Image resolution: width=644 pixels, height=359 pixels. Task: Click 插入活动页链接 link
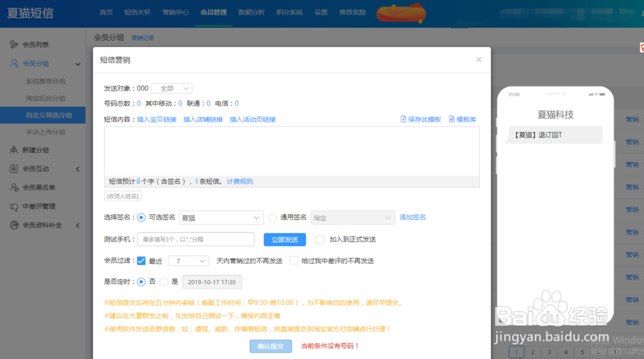click(252, 119)
